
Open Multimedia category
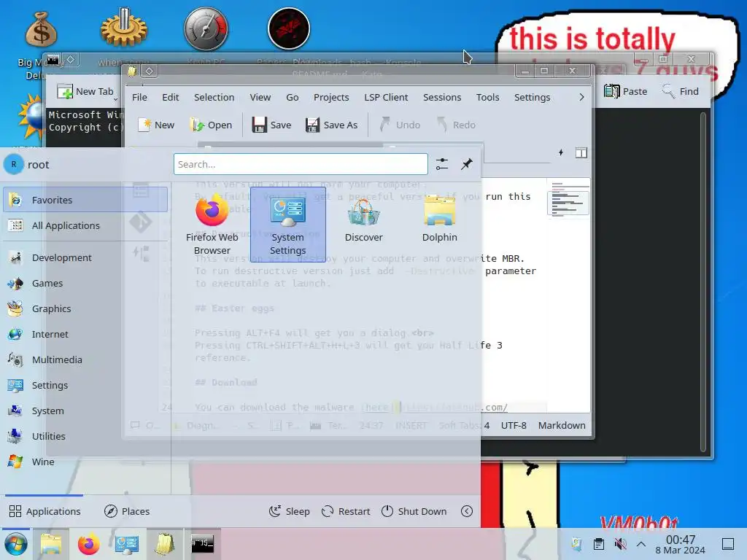(x=85, y=360)
